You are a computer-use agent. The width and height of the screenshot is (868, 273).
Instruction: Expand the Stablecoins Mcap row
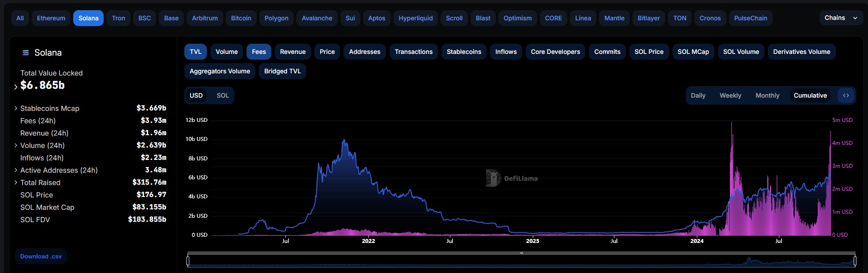[16, 108]
